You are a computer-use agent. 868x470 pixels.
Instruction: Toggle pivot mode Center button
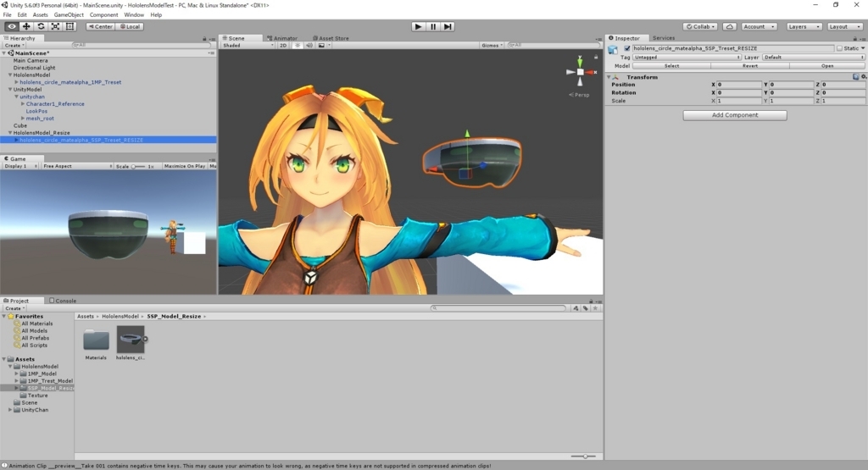[x=100, y=26]
